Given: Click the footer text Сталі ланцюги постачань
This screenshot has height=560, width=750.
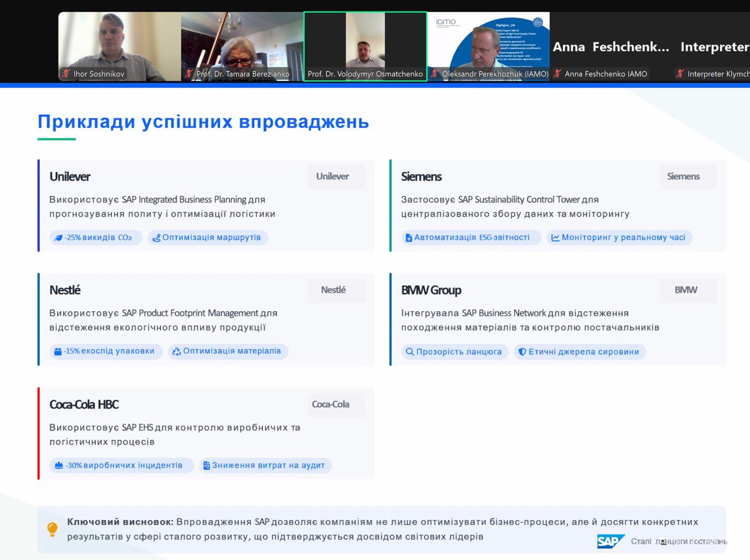Looking at the screenshot, I should 679,541.
